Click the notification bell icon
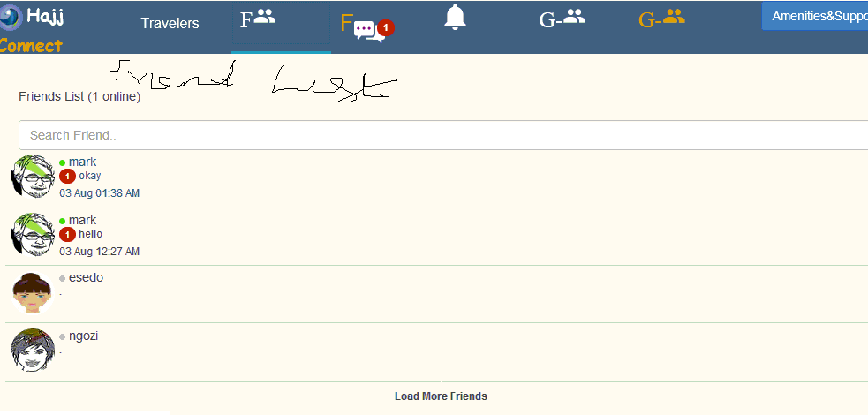 [455, 17]
